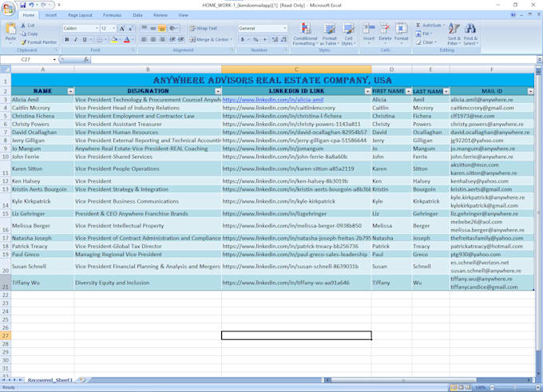
Task: Open the Clear options
Action: tap(426, 42)
